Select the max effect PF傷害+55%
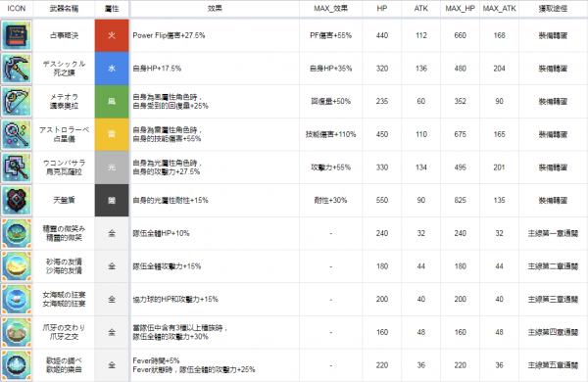Viewport: 588px width, 382px height. pos(331,35)
